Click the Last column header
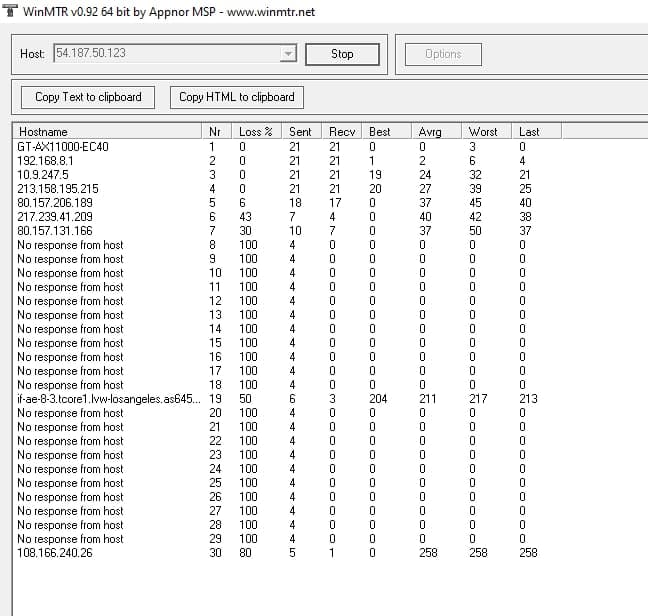This screenshot has height=616, width=648. point(535,131)
